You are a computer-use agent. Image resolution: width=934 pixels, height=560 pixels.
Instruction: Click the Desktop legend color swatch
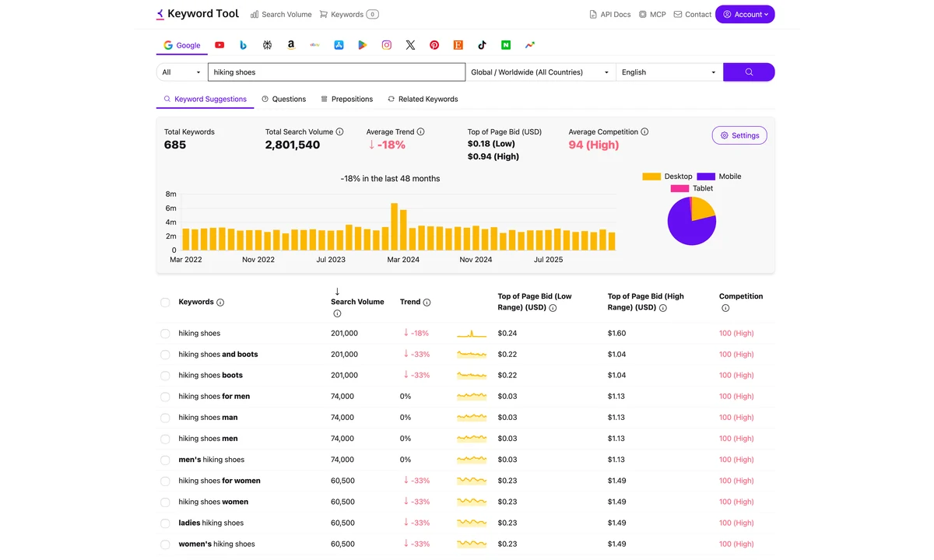click(x=651, y=177)
